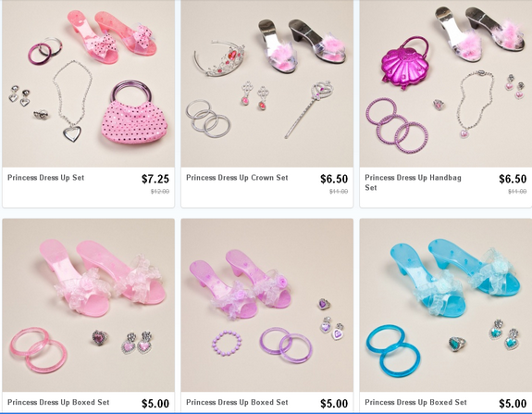Viewport: 532px width, 414px height.
Task: Open the pink shoes Boxed Set image
Action: (x=88, y=305)
